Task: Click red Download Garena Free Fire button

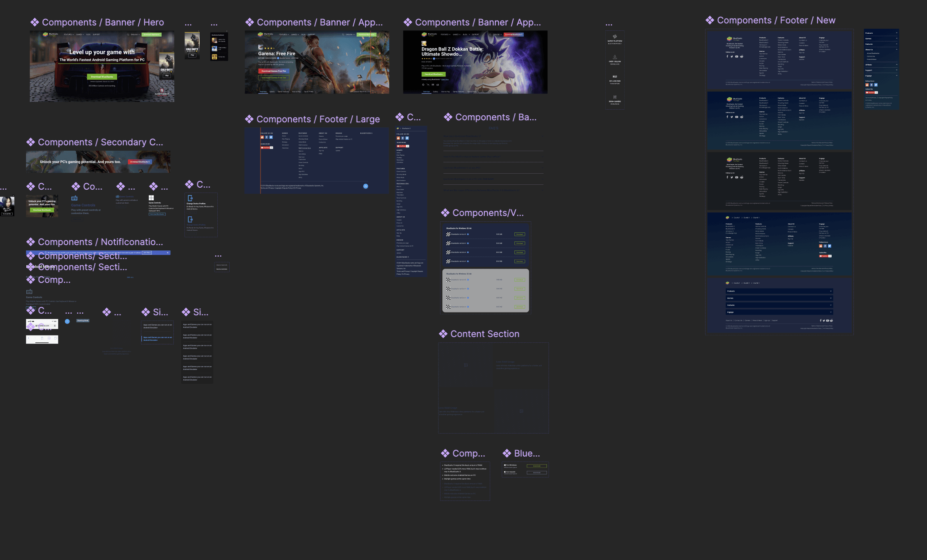Action: tap(274, 71)
